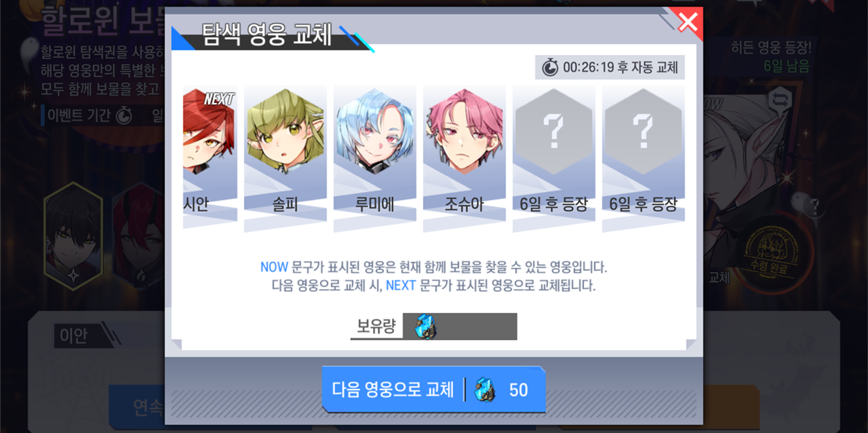Click the first locked question-mark hero slot

[554, 132]
